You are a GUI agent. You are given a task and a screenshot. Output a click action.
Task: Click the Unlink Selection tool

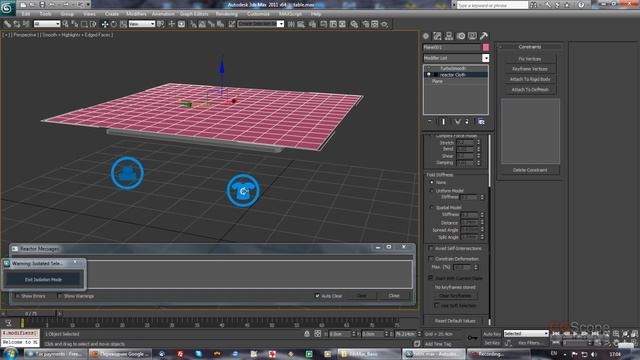tap(17, 24)
